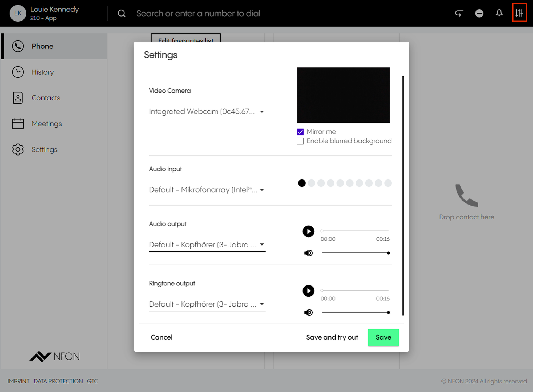Click the search magnifier icon
This screenshot has height=392, width=533.
tap(122, 13)
